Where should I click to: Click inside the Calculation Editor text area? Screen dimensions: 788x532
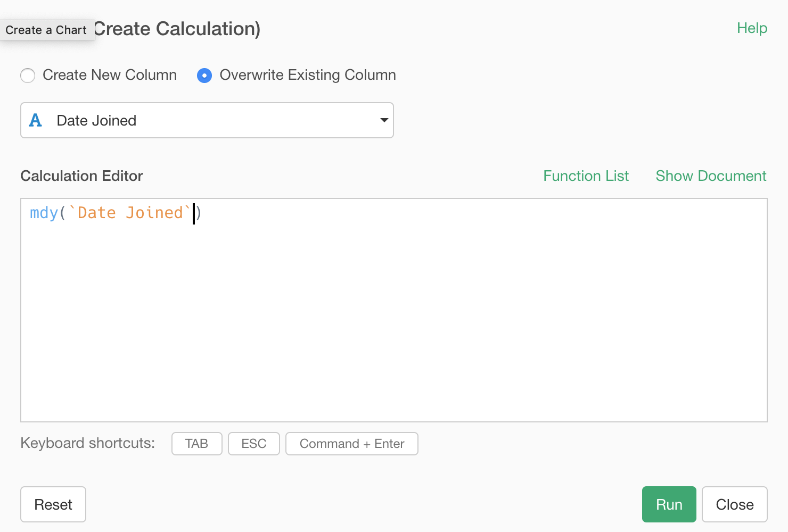394,319
